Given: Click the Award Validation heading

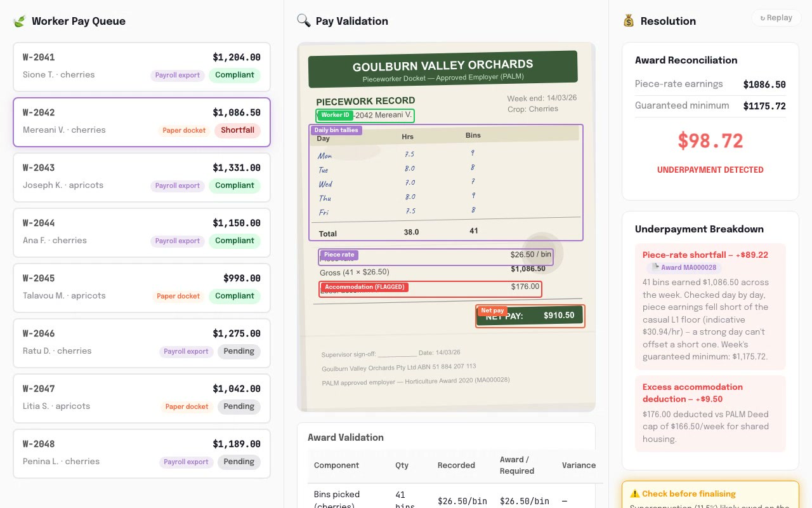Looking at the screenshot, I should pyautogui.click(x=346, y=438).
